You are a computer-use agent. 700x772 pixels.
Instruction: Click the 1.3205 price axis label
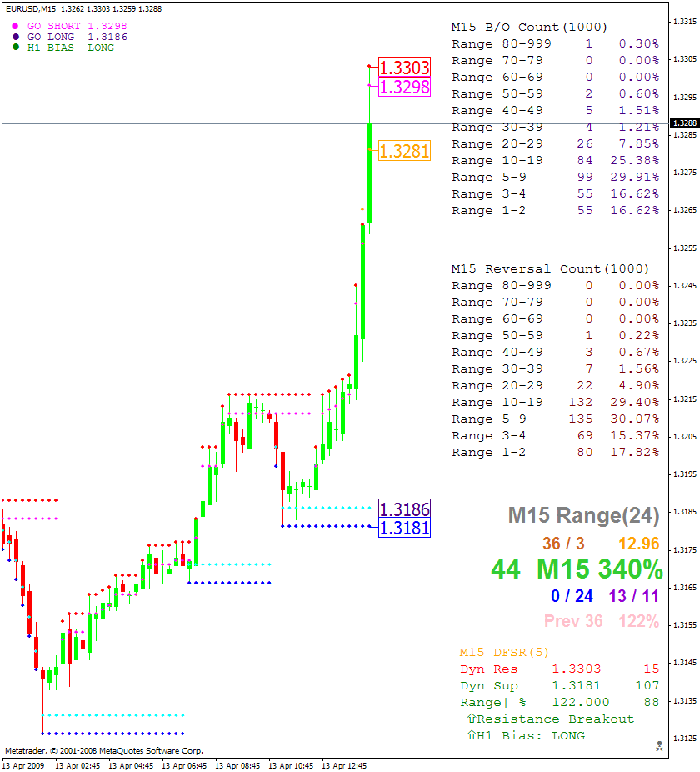pos(685,436)
